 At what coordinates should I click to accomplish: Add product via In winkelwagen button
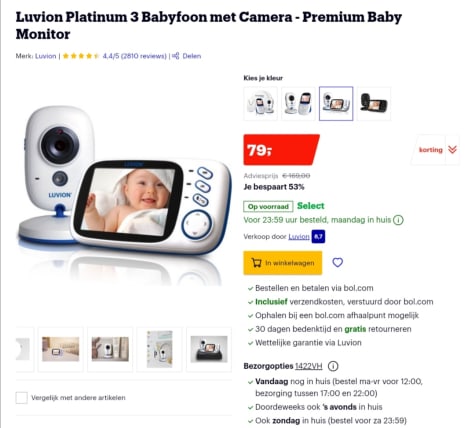click(283, 263)
